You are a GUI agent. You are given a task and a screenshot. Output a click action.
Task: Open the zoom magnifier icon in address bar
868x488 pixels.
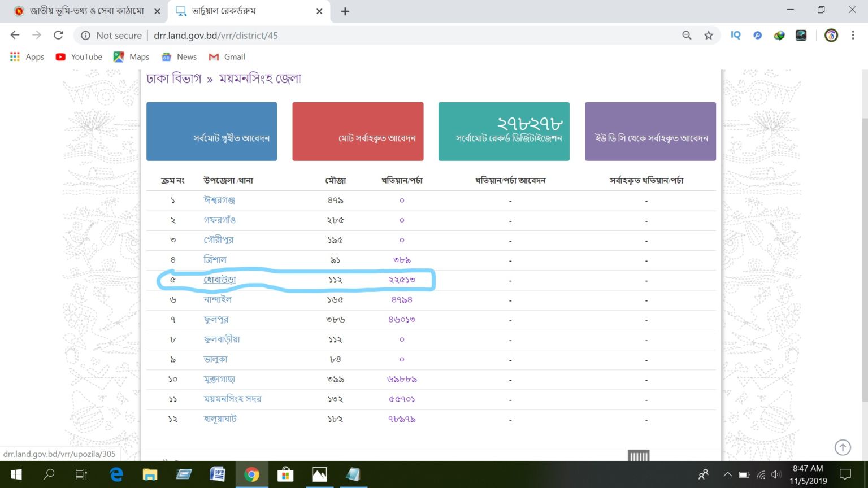coord(687,36)
